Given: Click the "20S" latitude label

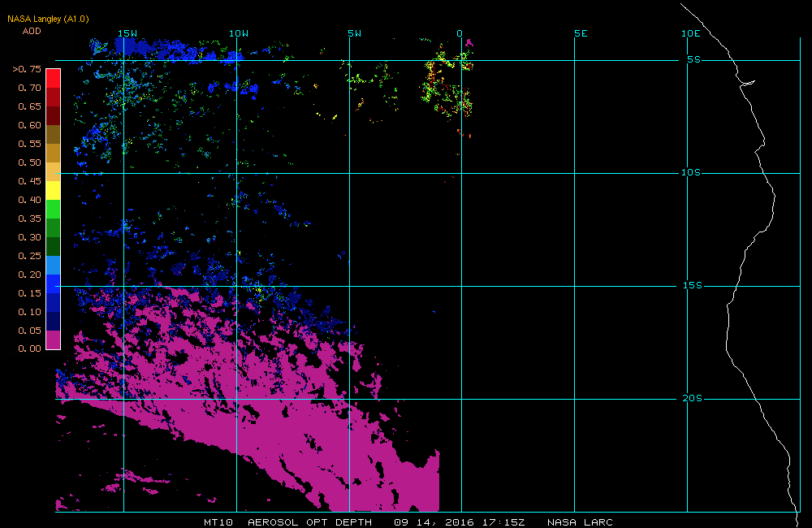Looking at the screenshot, I should pyautogui.click(x=693, y=398).
